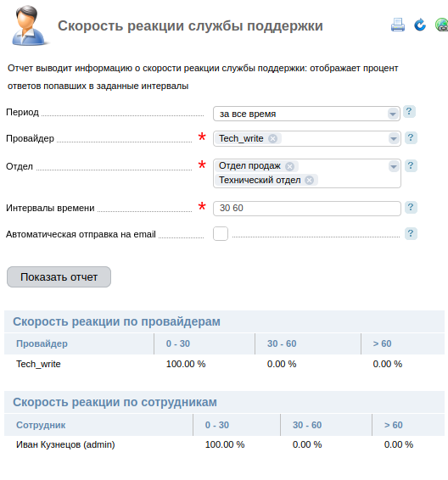
Task: Click the support agent avatar icon
Action: [29, 25]
